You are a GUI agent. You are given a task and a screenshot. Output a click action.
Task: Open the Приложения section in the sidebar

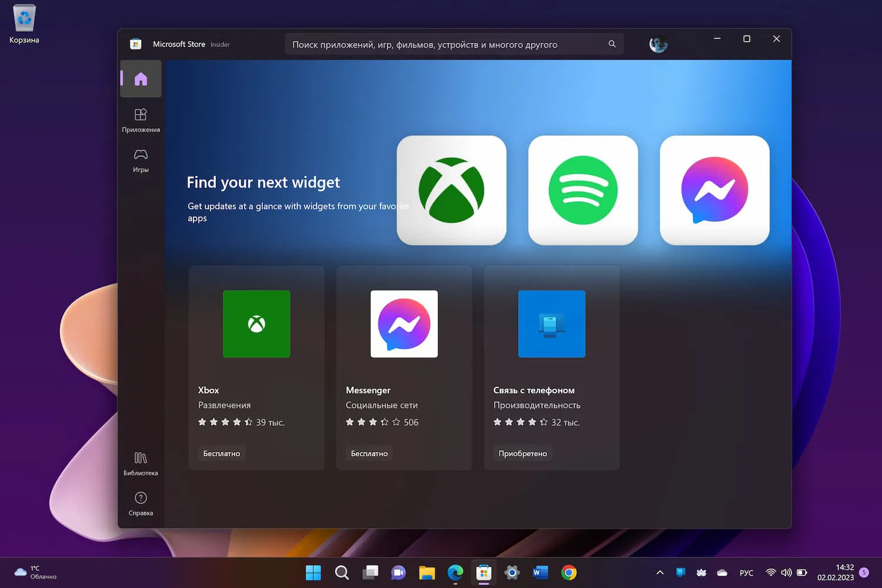141,120
